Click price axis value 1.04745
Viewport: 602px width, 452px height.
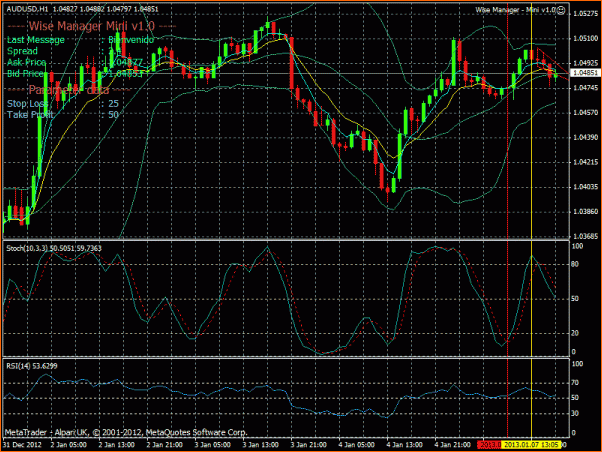coord(585,88)
